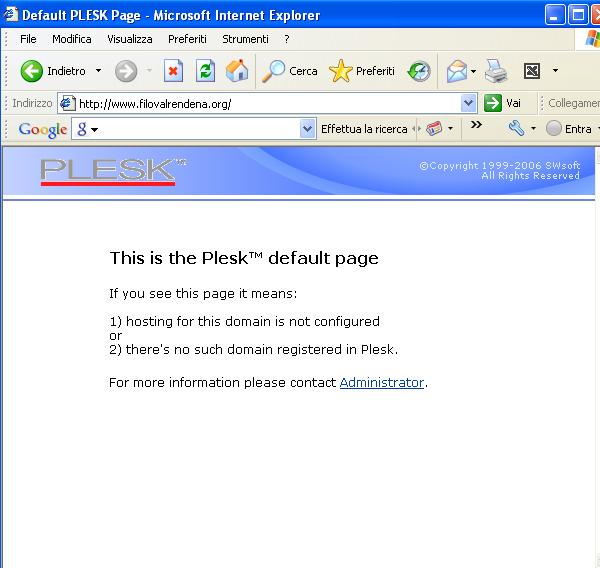Click Effettua la ricerca button

coord(364,129)
